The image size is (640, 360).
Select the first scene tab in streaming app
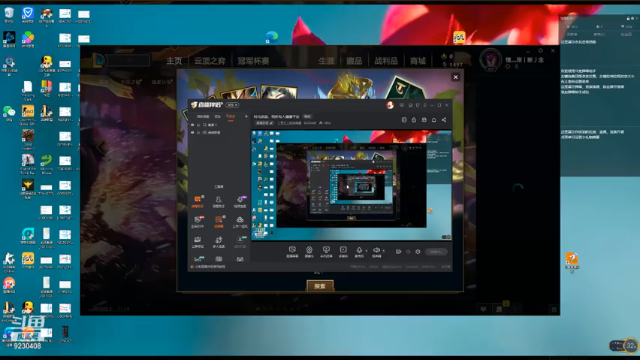coord(203,116)
